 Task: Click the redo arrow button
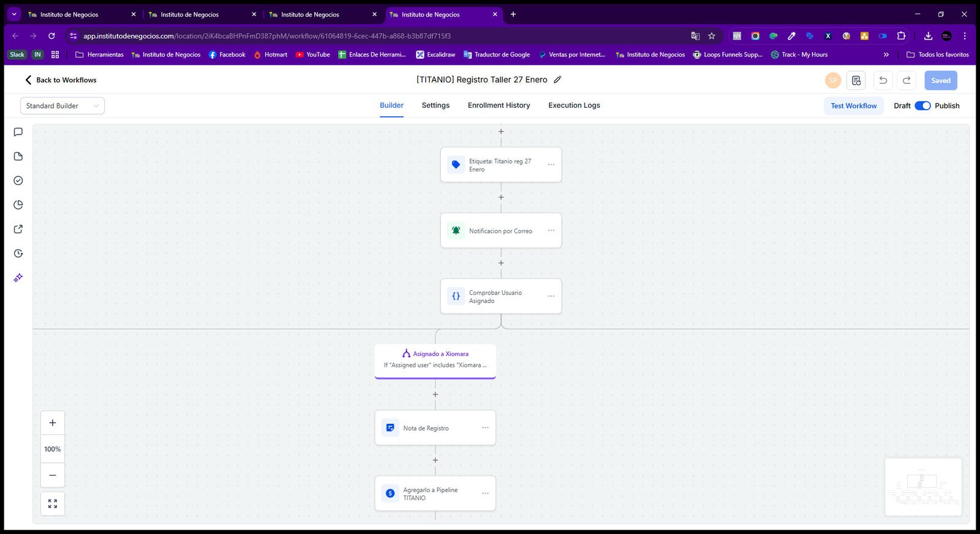pos(907,80)
